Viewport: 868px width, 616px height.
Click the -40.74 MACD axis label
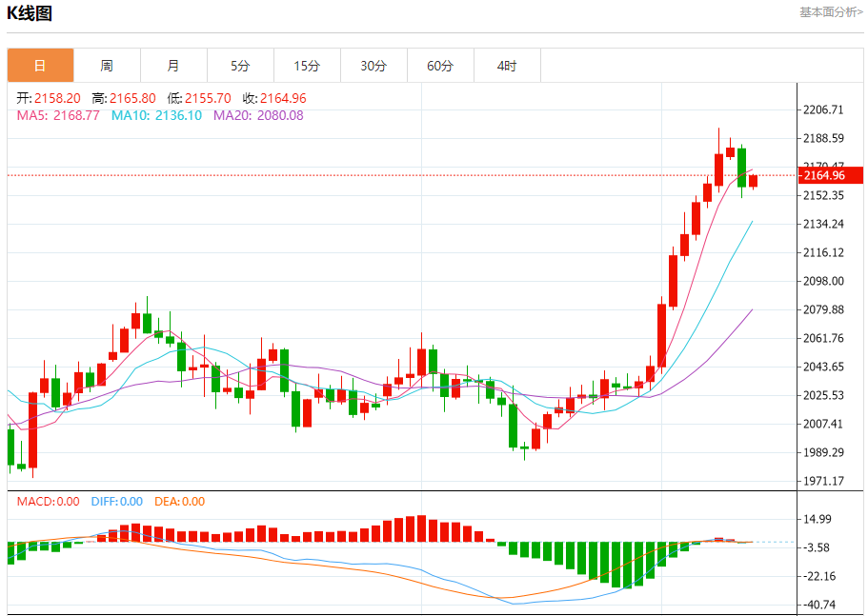(821, 605)
